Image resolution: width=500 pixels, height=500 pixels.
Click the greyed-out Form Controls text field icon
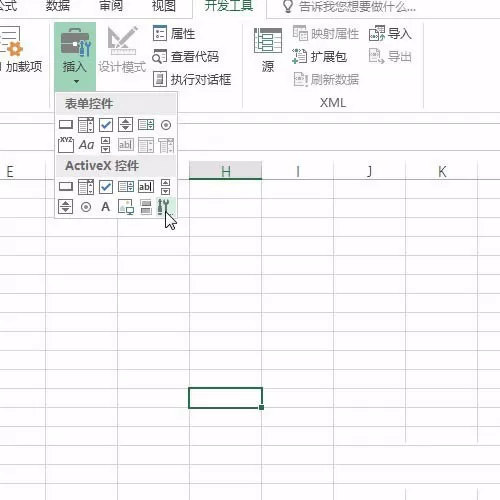[x=126, y=145]
